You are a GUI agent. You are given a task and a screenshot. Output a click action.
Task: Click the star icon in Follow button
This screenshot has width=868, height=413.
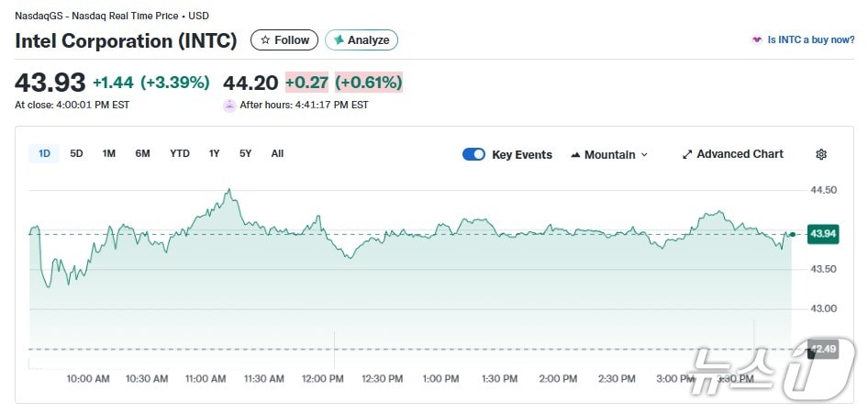click(265, 40)
